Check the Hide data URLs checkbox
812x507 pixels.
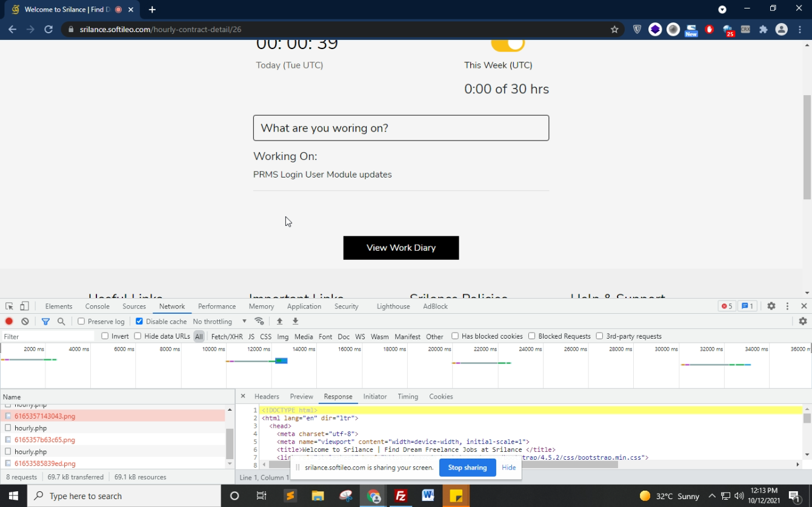138,336
